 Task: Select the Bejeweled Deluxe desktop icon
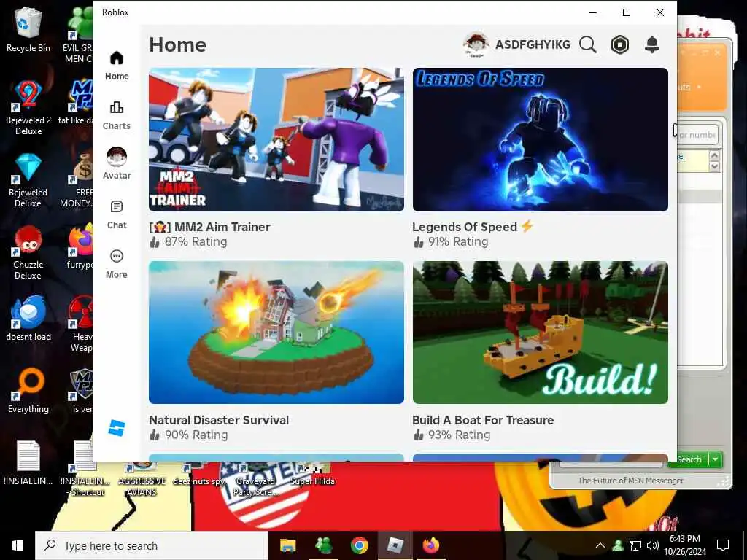[x=28, y=181]
